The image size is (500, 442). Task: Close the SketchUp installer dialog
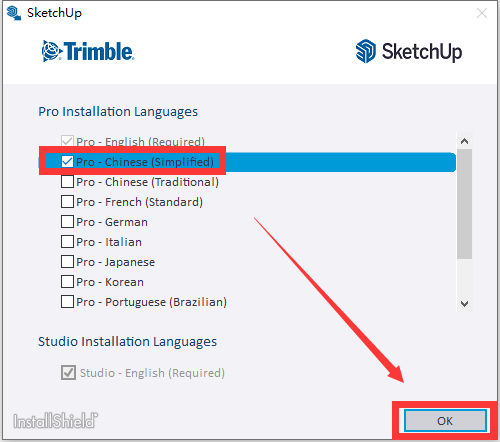[482, 13]
